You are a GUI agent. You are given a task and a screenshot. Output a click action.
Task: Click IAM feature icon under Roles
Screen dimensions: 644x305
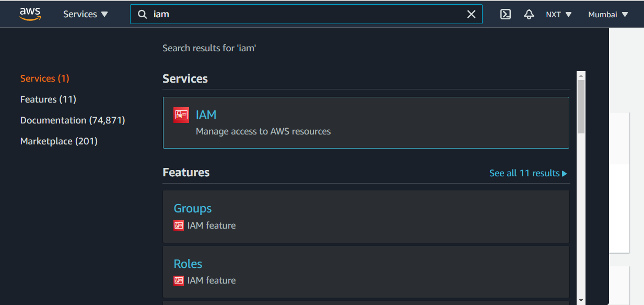(179, 280)
